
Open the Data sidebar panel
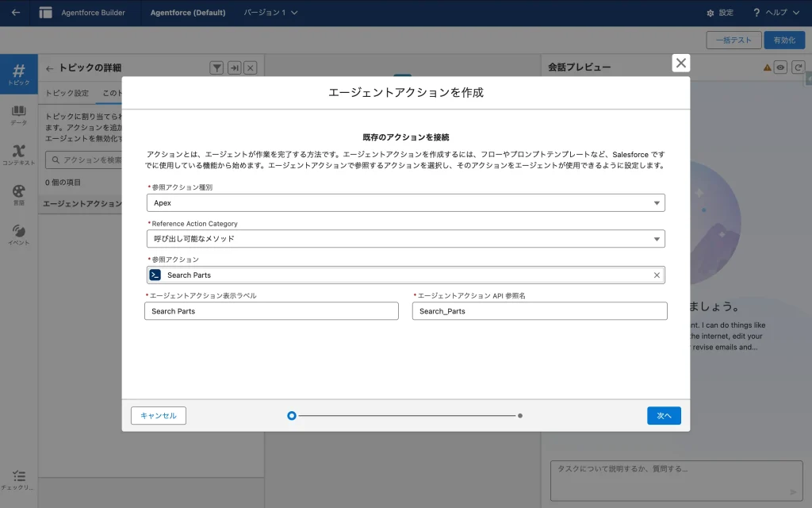pyautogui.click(x=19, y=115)
